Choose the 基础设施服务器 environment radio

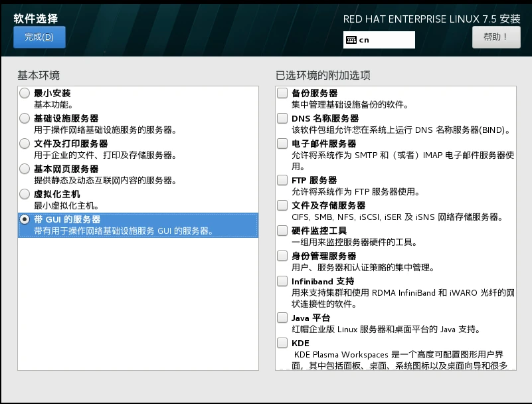(x=25, y=118)
